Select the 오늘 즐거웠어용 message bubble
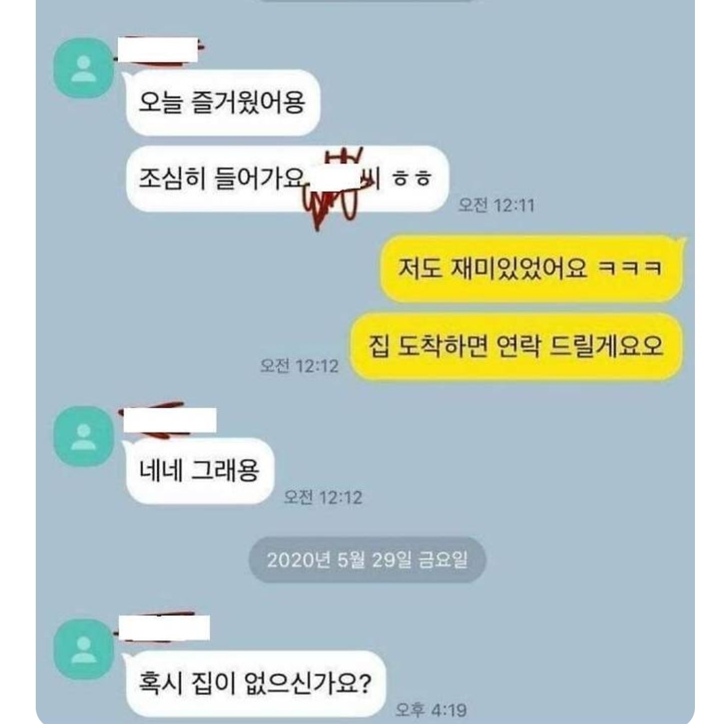Screen dimensions: 728x724 pos(223,103)
